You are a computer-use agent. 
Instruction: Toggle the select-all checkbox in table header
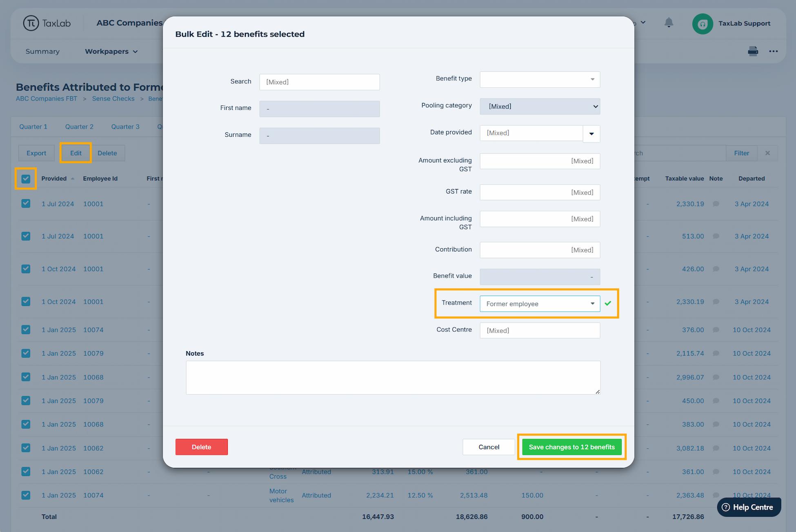pyautogui.click(x=26, y=178)
